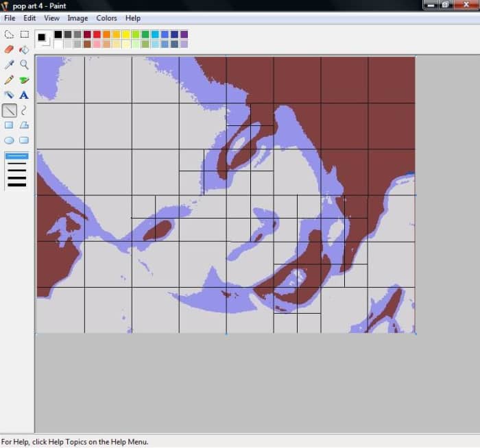Select the Free-Form Select tool
The image size is (480, 448).
click(9, 34)
